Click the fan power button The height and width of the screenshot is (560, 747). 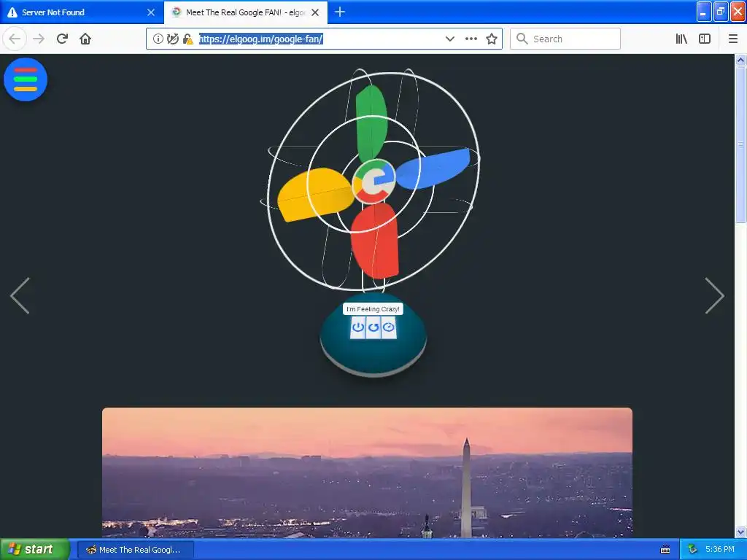[357, 327]
